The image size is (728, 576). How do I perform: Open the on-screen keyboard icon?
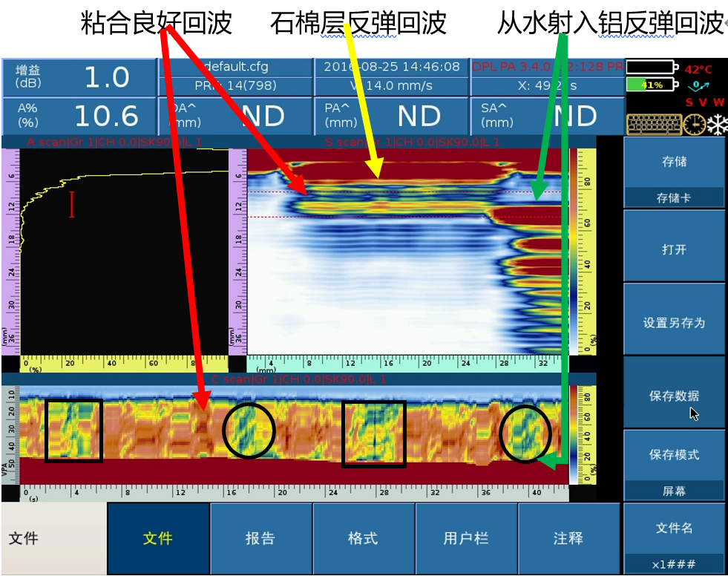654,124
